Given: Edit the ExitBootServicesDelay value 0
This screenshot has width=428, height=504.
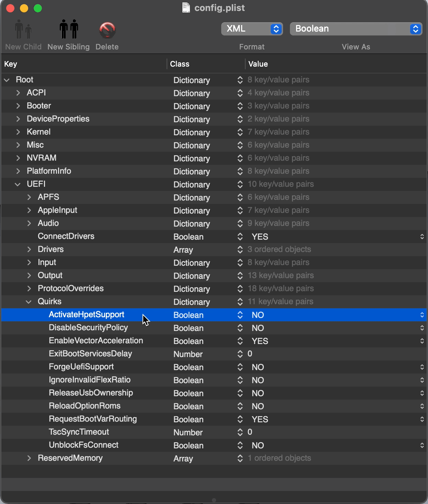Looking at the screenshot, I should click(250, 354).
